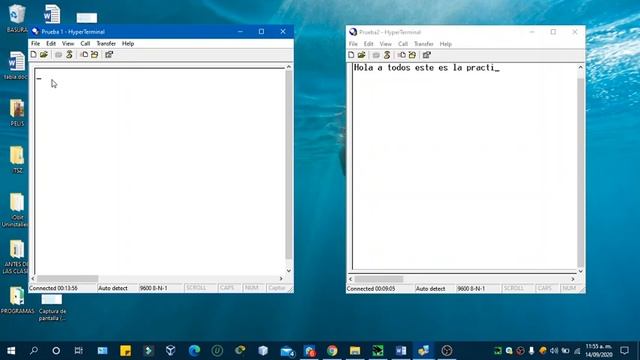This screenshot has width=640, height=360.
Task: Click horizontal scrollbar thumb in Prueba 1
Action: pos(67,278)
